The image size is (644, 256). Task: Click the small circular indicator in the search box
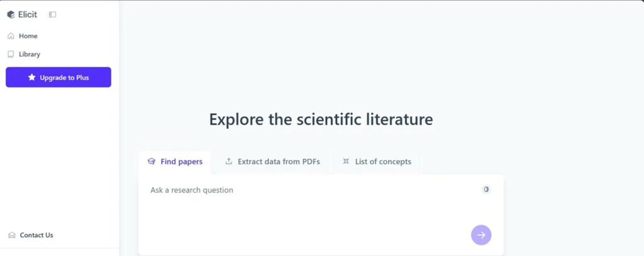486,189
